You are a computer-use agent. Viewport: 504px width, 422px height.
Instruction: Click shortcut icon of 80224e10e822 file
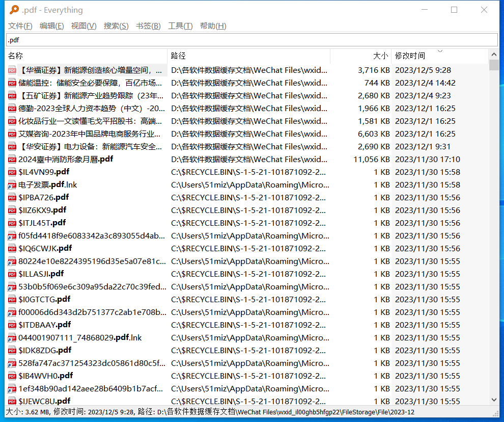[x=12, y=261]
